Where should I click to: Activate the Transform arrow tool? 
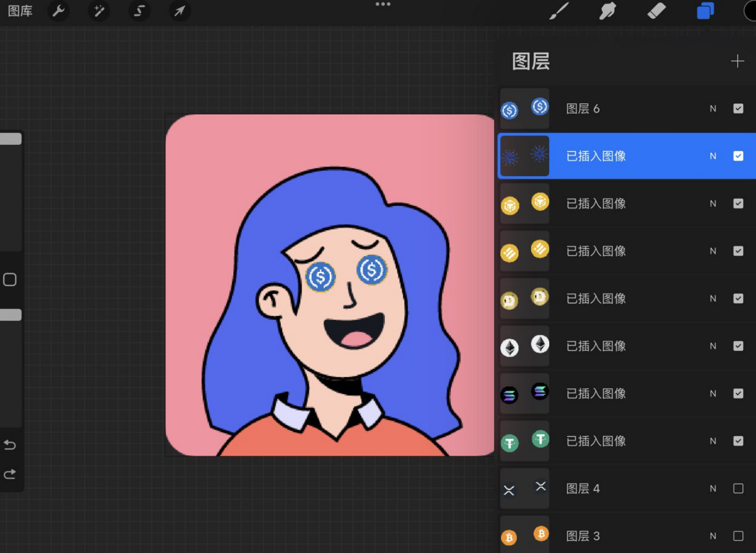tap(180, 10)
